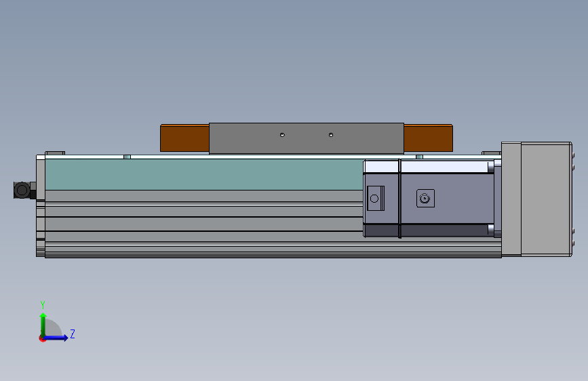Screen dimensions: 588x381
Task: Click the green Y axis arrow of the triad
Action: tap(43, 324)
